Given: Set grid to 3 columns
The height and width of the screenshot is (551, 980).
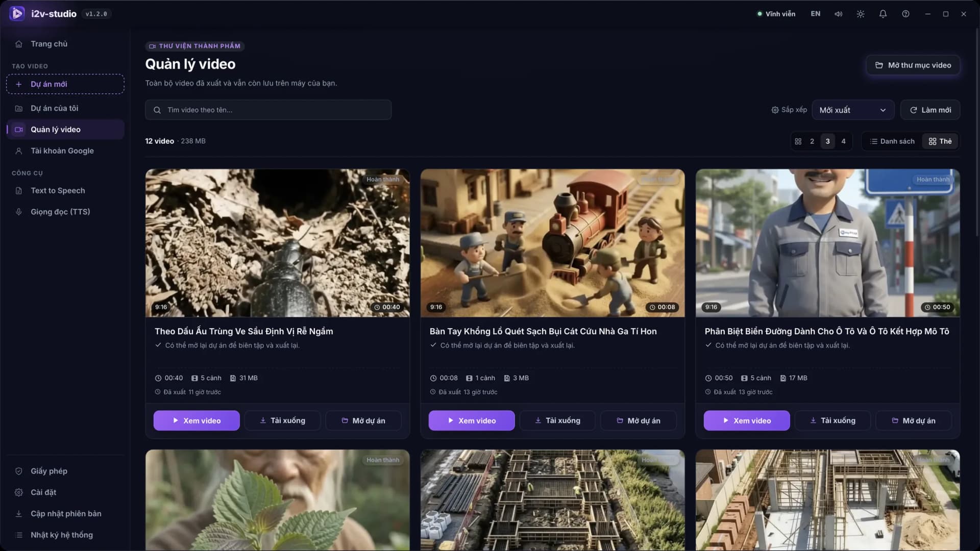Looking at the screenshot, I should coord(828,141).
